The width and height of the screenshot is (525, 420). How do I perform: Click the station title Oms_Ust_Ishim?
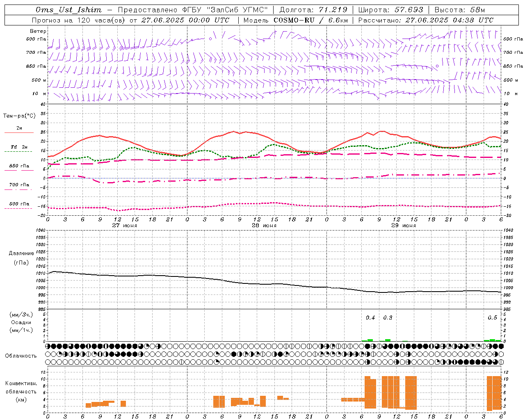pos(68,10)
